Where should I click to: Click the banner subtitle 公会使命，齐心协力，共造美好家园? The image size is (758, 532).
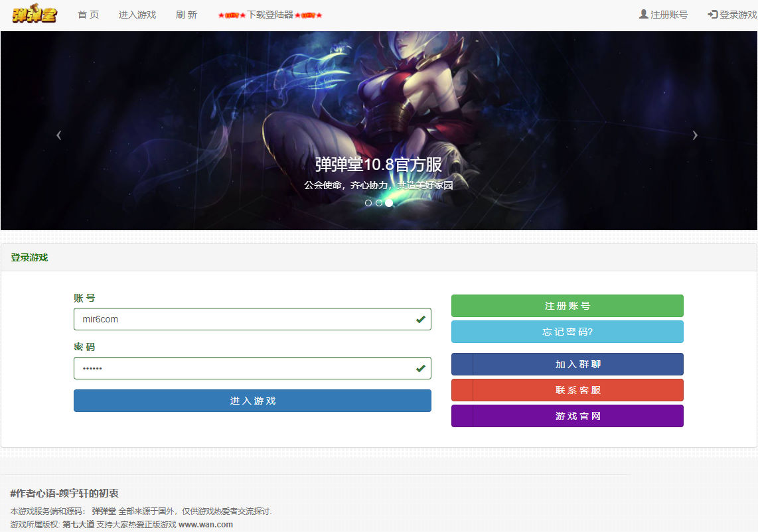[378, 185]
